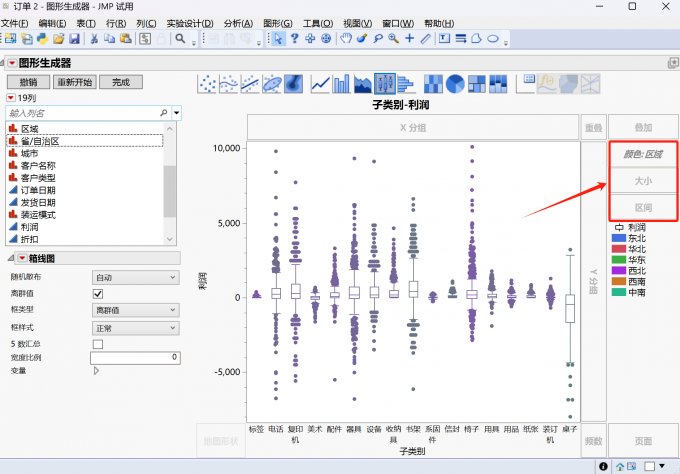680x474 pixels.
Task: Open the 19列 red triangle menu
Action: point(11,98)
